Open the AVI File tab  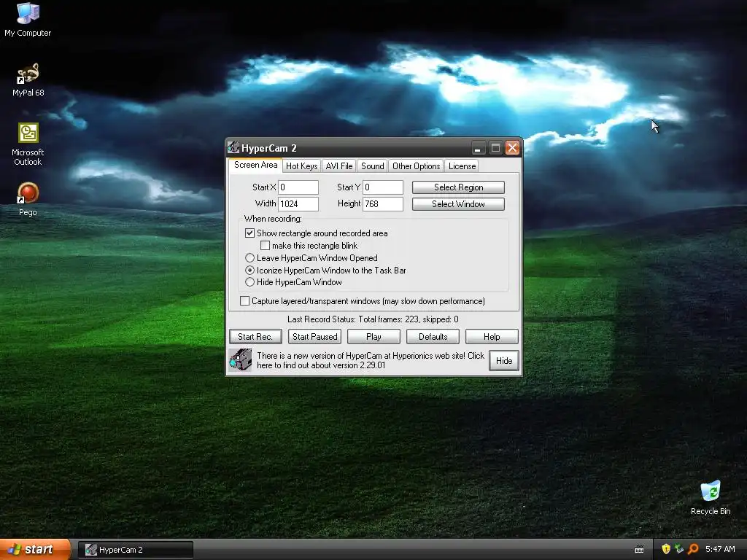click(x=338, y=166)
